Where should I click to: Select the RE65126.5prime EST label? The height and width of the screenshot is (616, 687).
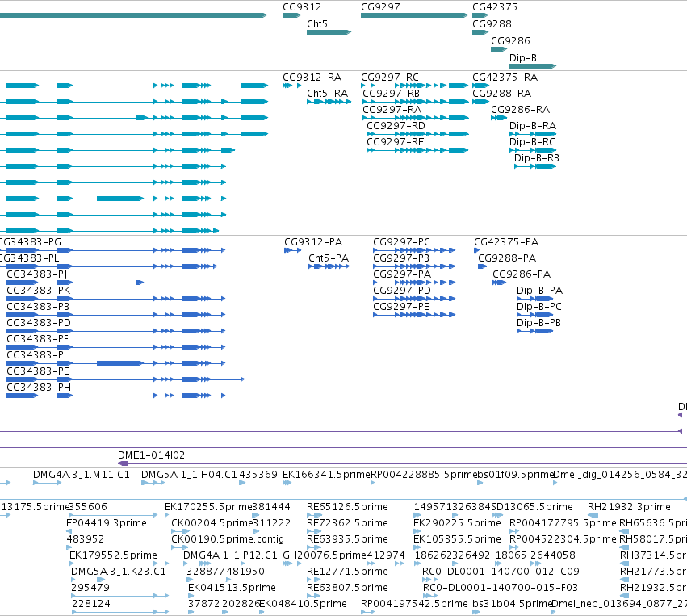point(347,507)
